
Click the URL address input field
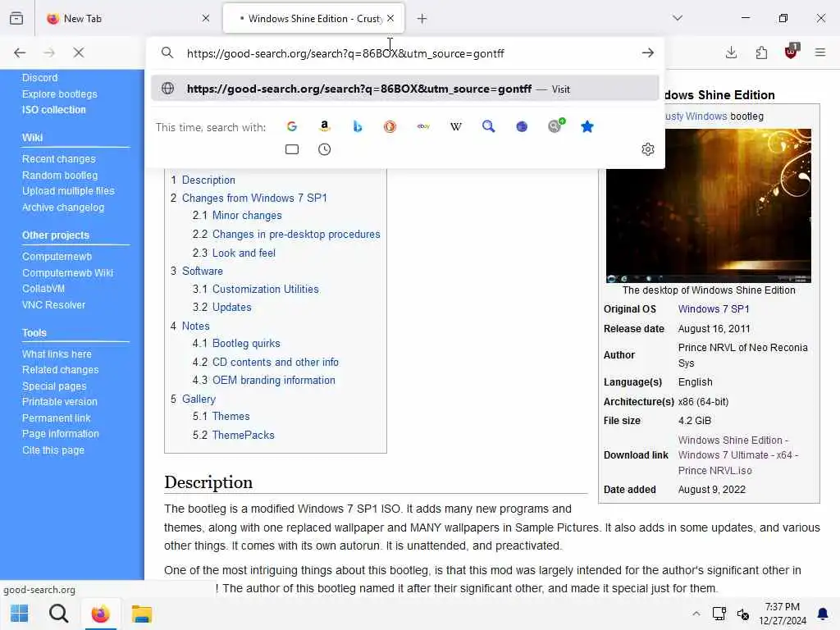coord(407,53)
